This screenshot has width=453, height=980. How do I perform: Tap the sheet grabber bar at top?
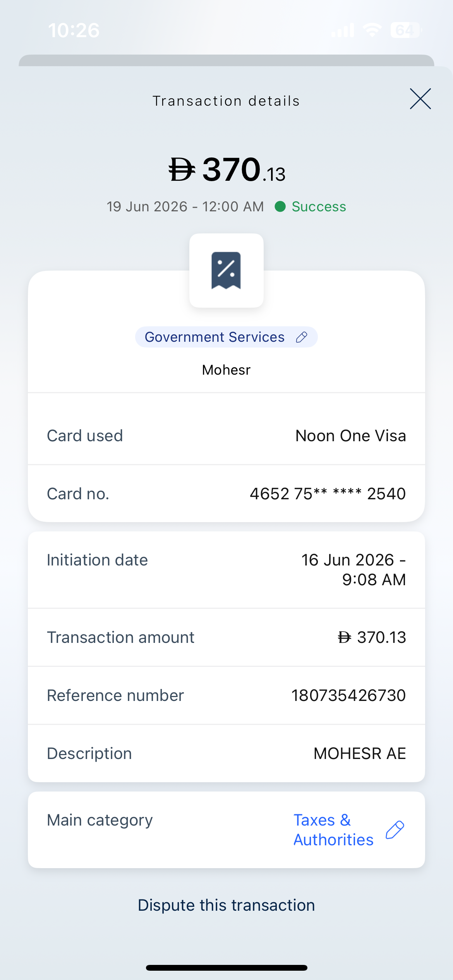[226, 60]
